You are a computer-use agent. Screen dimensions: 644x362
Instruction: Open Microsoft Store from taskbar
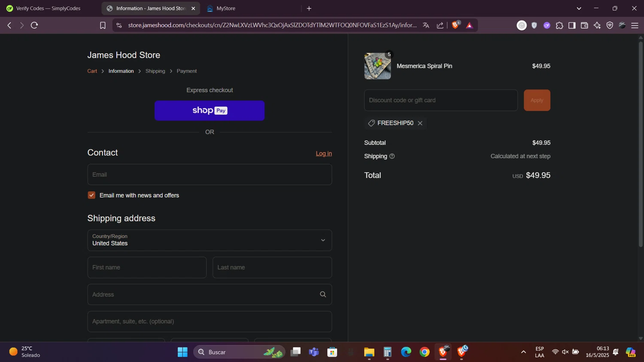(x=332, y=352)
